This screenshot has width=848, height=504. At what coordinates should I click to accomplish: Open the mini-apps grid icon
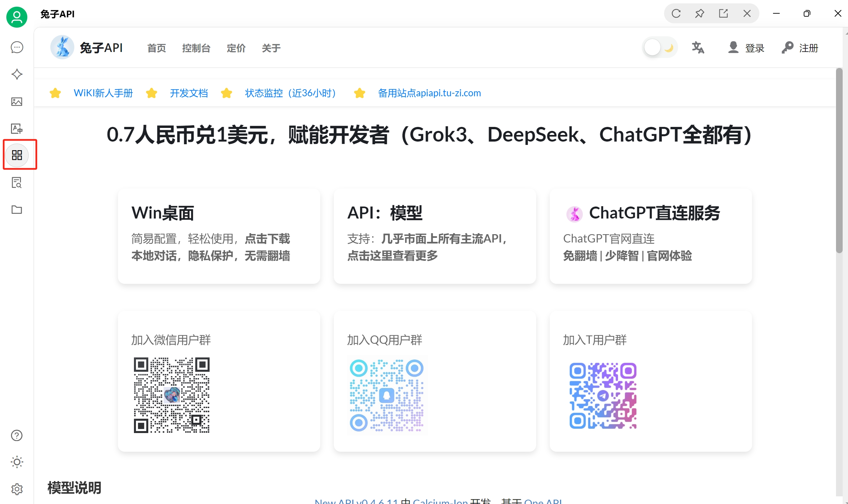[17, 155]
